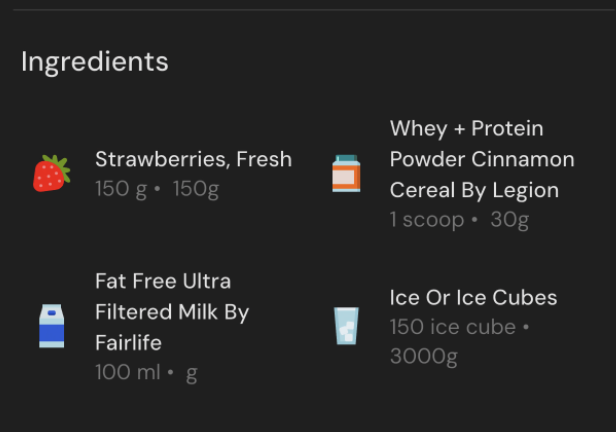Select the Fat Free Ultra Filtered Milk entry

171,311
